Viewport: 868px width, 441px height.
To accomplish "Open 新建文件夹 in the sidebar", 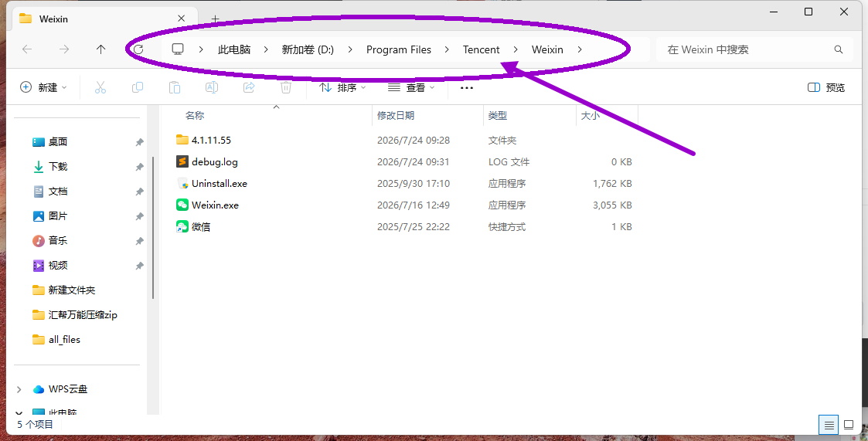I will pos(72,290).
